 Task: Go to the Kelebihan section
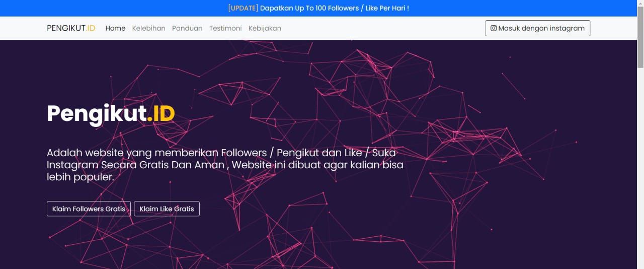[148, 28]
